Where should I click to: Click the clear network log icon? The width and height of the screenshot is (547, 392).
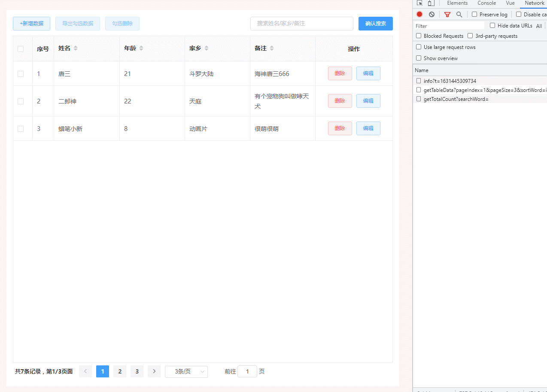[432, 14]
